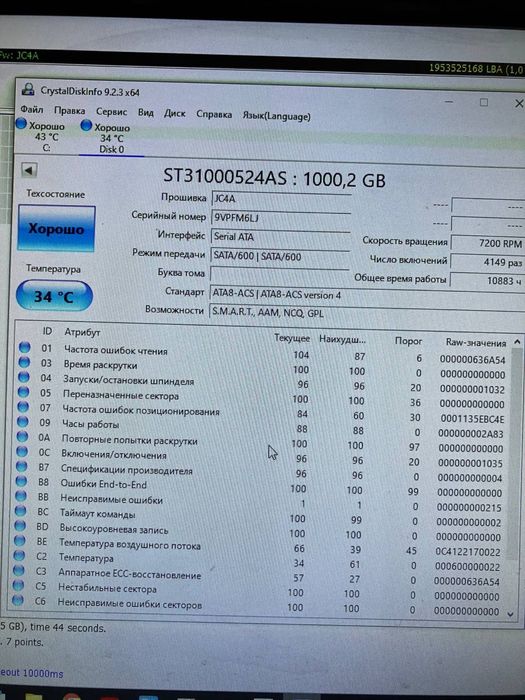Click the status icon for attribute C3 Аппаратное ECC-восстановление
Image resolution: width=525 pixels, height=700 pixels.
pyautogui.click(x=18, y=570)
